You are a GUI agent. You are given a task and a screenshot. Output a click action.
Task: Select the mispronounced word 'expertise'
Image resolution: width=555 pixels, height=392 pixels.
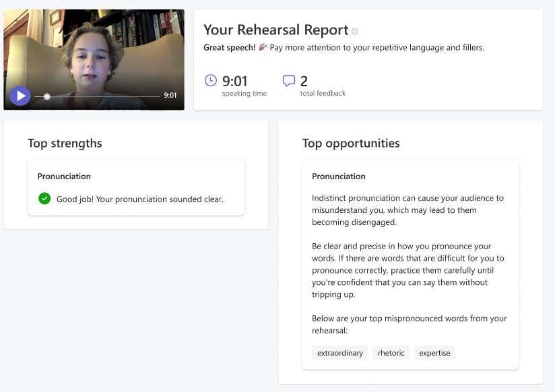pos(434,353)
